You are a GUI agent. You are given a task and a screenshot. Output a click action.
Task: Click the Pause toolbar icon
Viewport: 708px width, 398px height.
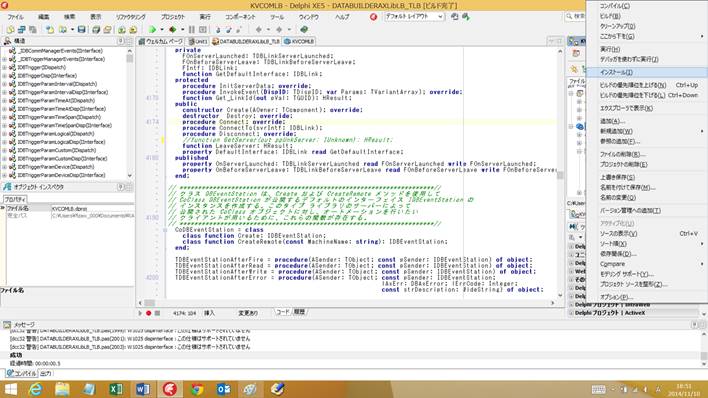191,29
